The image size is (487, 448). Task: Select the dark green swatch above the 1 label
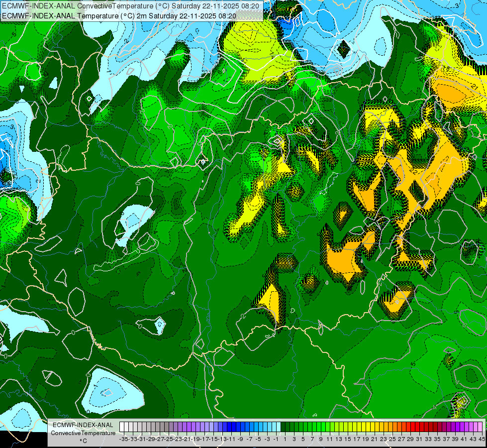point(283,427)
